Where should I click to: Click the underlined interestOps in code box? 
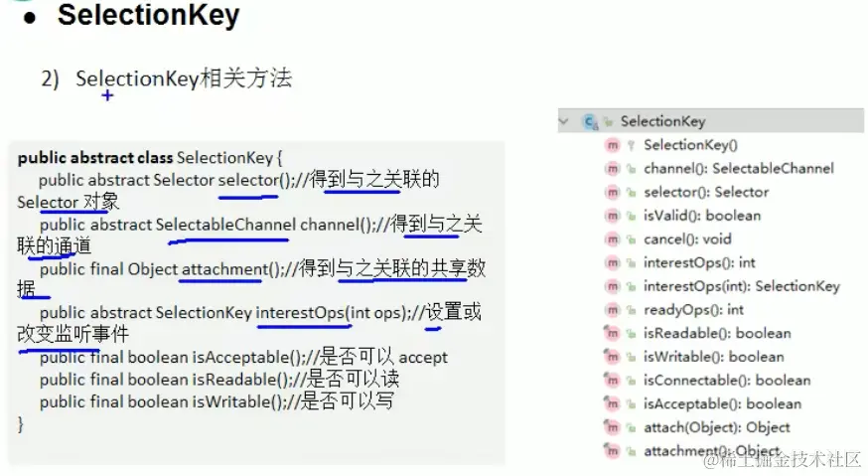coord(302,313)
